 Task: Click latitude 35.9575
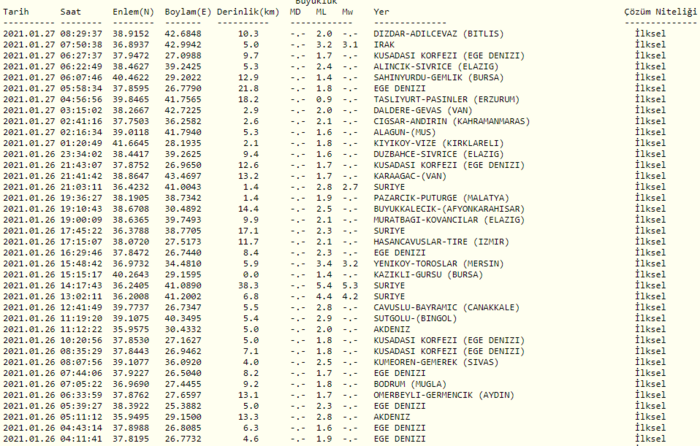[131, 329]
